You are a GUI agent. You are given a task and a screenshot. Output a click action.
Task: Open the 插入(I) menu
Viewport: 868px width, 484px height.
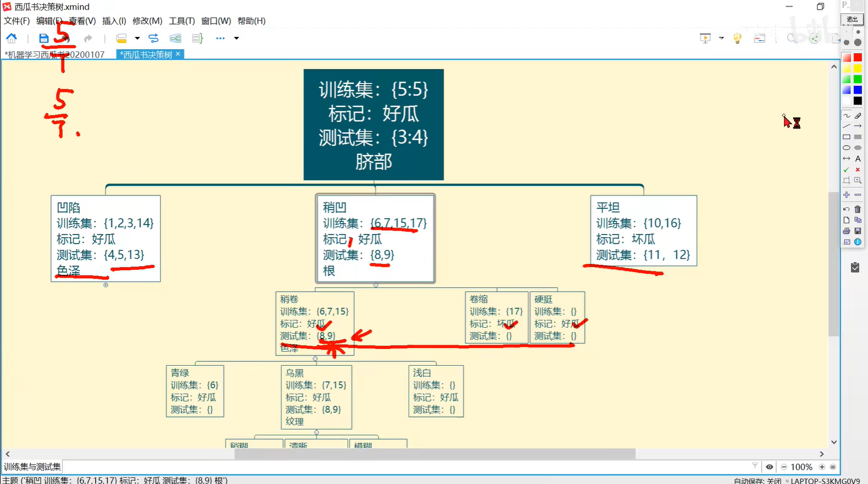[x=114, y=21]
